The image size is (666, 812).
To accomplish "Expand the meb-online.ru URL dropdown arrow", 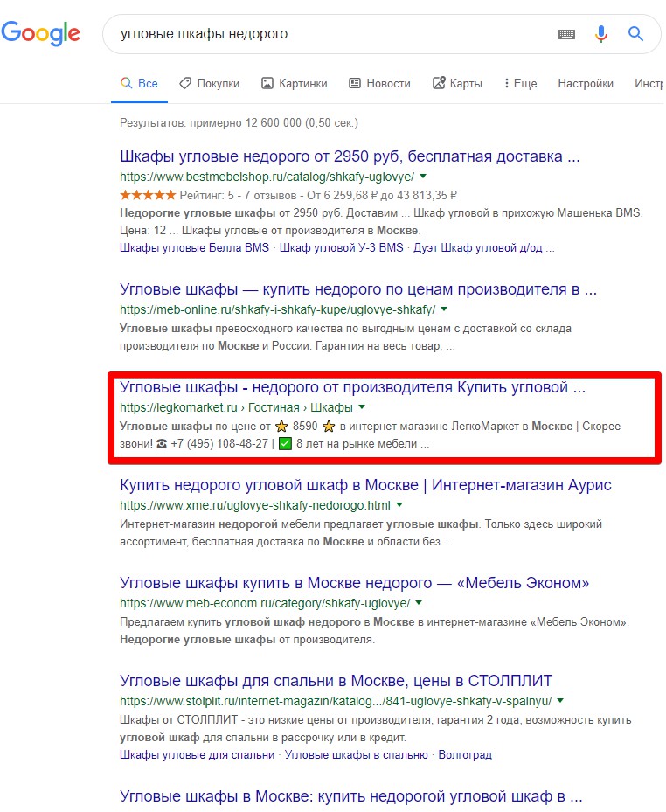I will [x=444, y=309].
